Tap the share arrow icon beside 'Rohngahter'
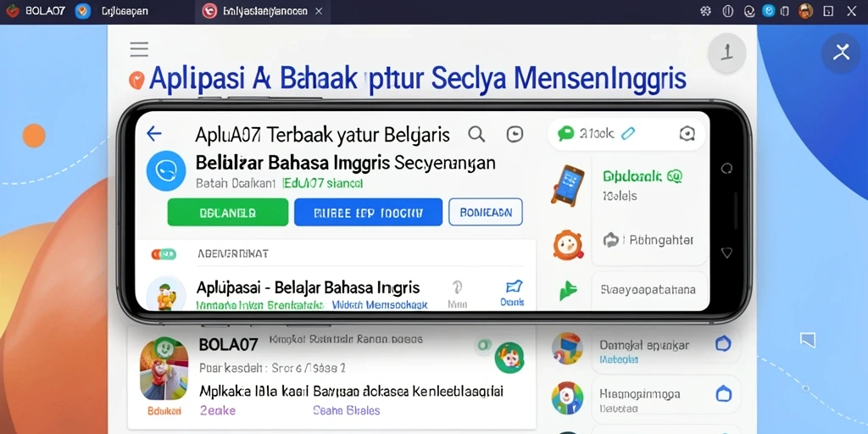The image size is (868, 434). point(610,240)
